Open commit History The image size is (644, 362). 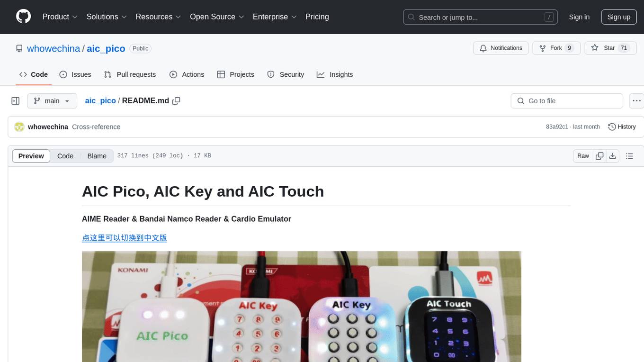(x=622, y=127)
